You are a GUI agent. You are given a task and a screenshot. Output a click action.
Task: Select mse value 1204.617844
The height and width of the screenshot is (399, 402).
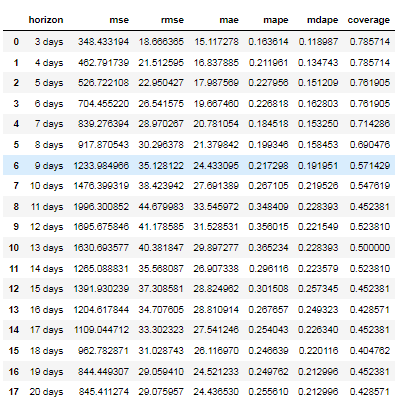point(101,310)
